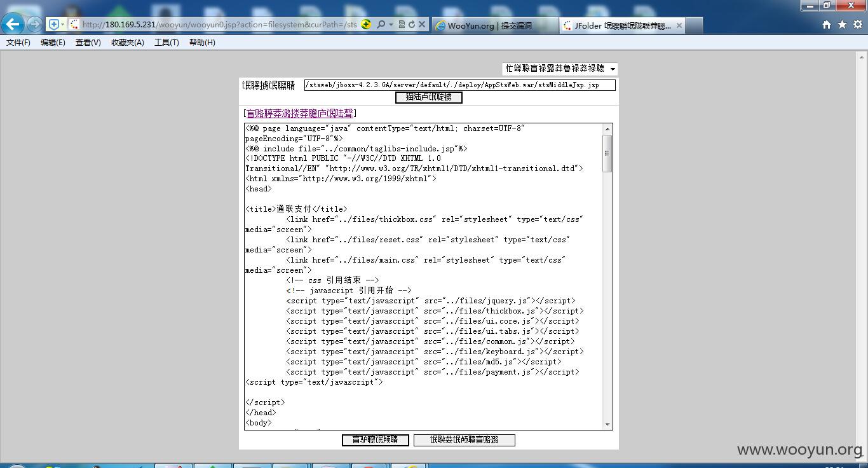Viewport: 868px width, 468px height.
Task: Click the textarea scroll down arrow
Action: coord(607,424)
